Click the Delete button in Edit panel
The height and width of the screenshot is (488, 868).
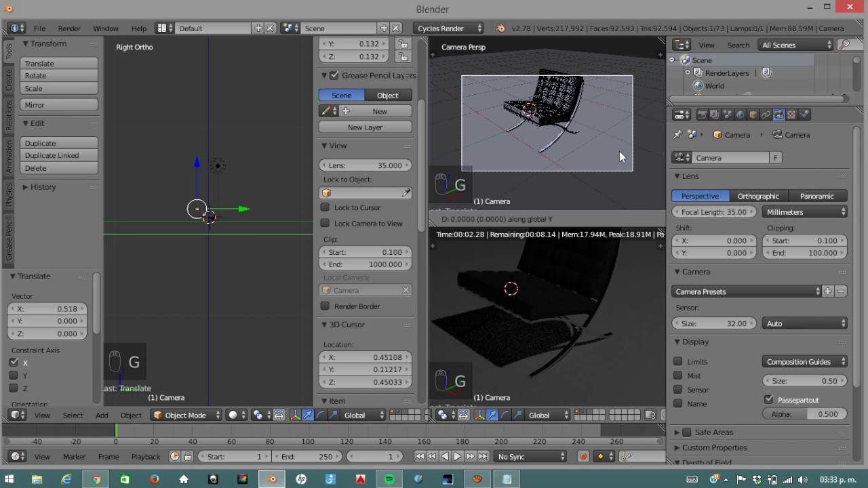[x=59, y=168]
